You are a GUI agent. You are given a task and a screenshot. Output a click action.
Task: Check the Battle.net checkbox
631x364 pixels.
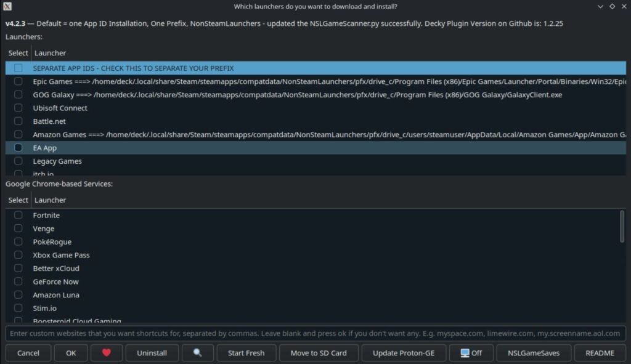coord(18,121)
